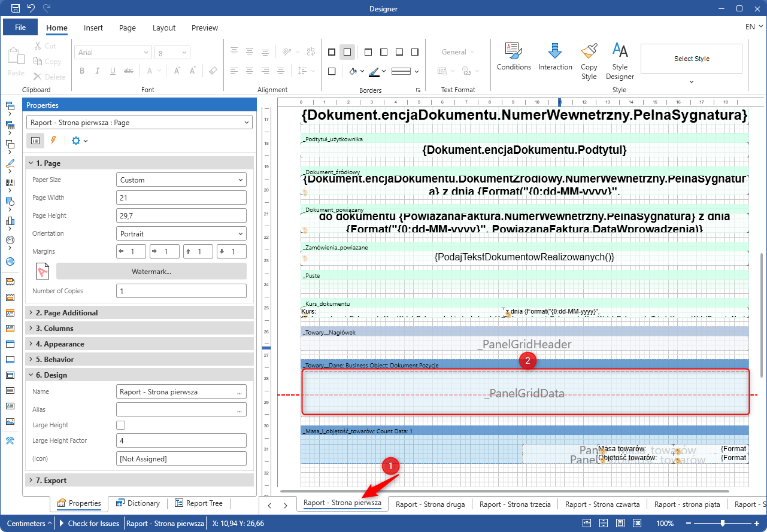The height and width of the screenshot is (532, 767).
Task: Click the Watermark... button
Action: tap(151, 271)
